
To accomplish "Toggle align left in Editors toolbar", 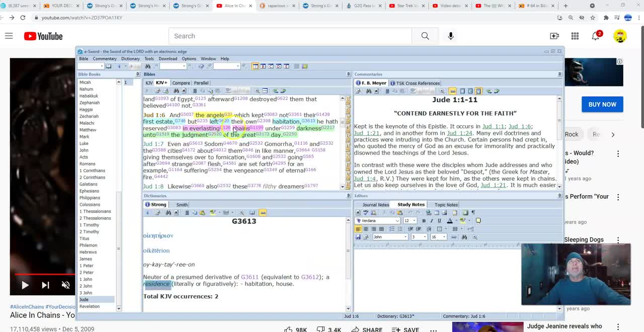I will (358, 229).
